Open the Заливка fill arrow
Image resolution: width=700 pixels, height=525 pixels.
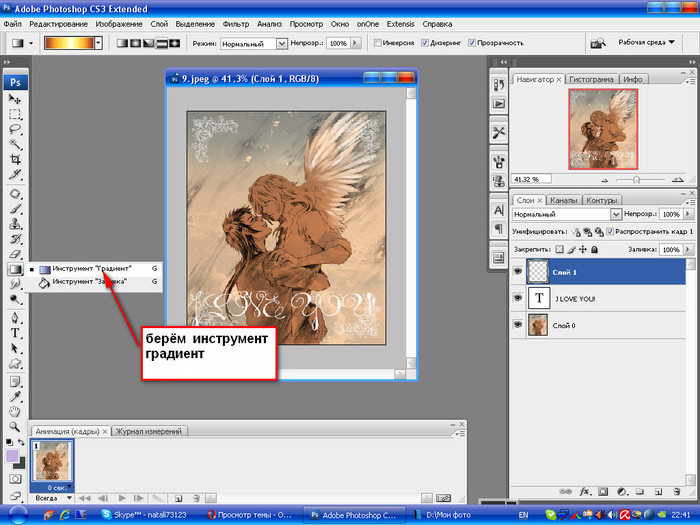[x=688, y=250]
